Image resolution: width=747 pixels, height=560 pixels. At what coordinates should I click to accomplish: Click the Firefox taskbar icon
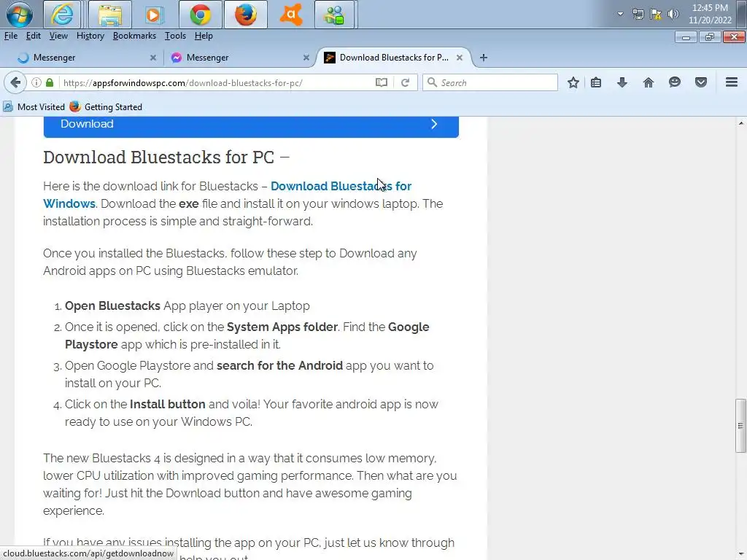click(245, 15)
